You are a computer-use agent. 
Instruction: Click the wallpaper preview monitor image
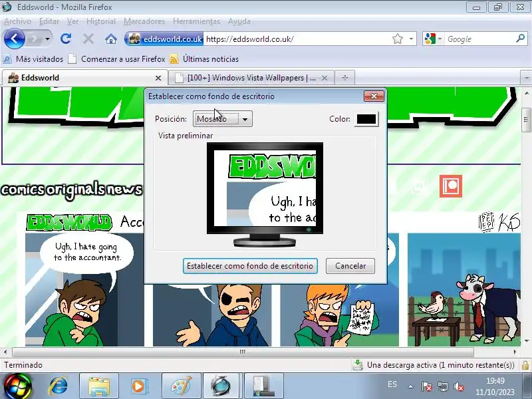click(x=265, y=194)
